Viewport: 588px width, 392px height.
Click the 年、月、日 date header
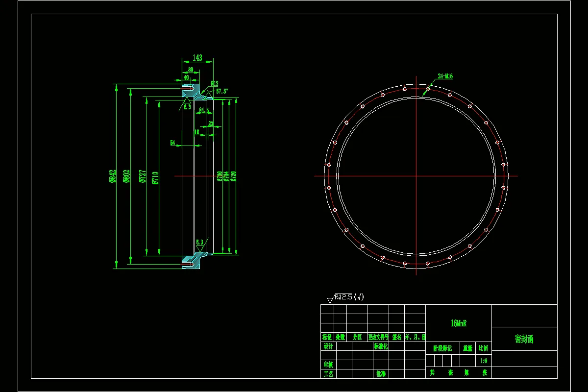415,337
